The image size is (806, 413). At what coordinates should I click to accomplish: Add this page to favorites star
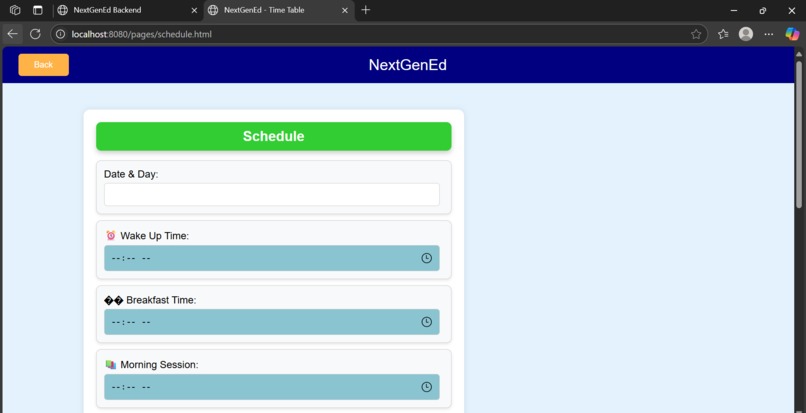(x=696, y=34)
